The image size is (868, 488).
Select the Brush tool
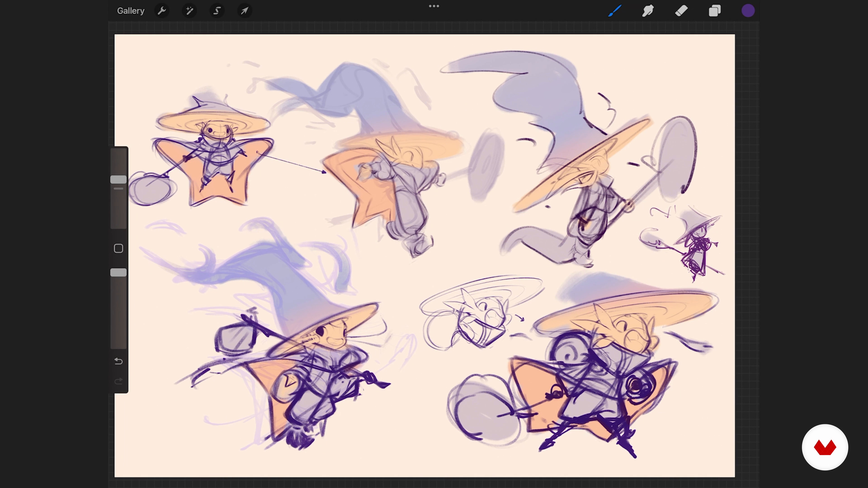[x=615, y=11]
